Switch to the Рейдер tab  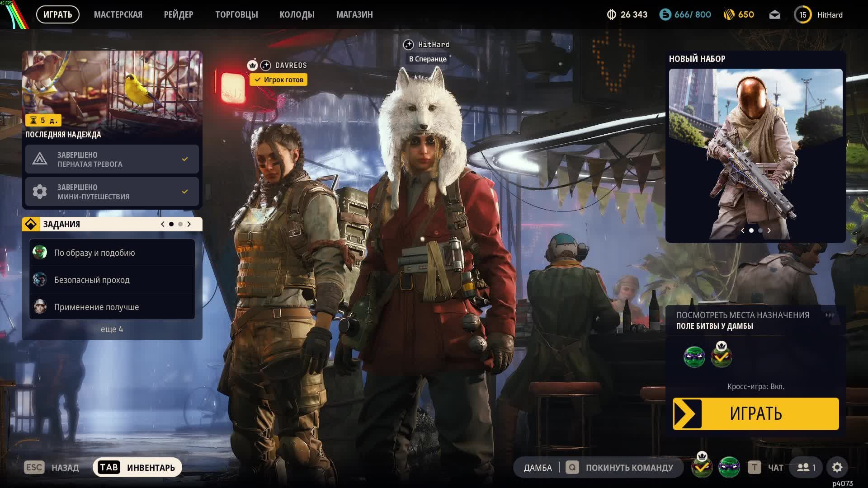click(x=179, y=14)
